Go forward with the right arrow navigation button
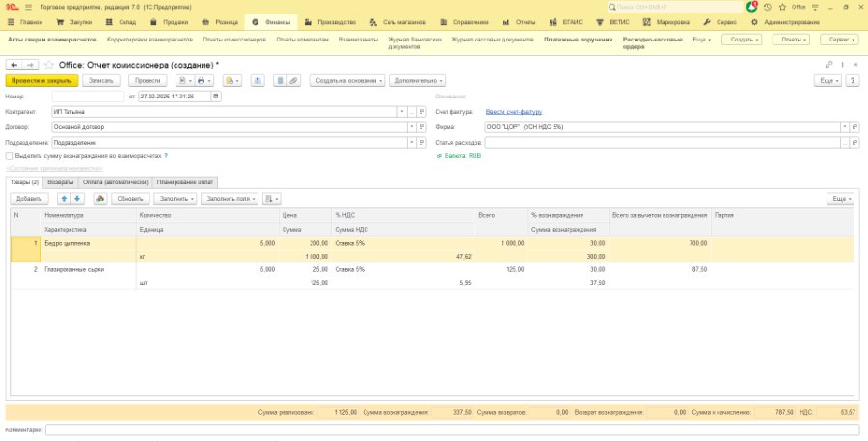This screenshot has height=442, width=868. 31,65
